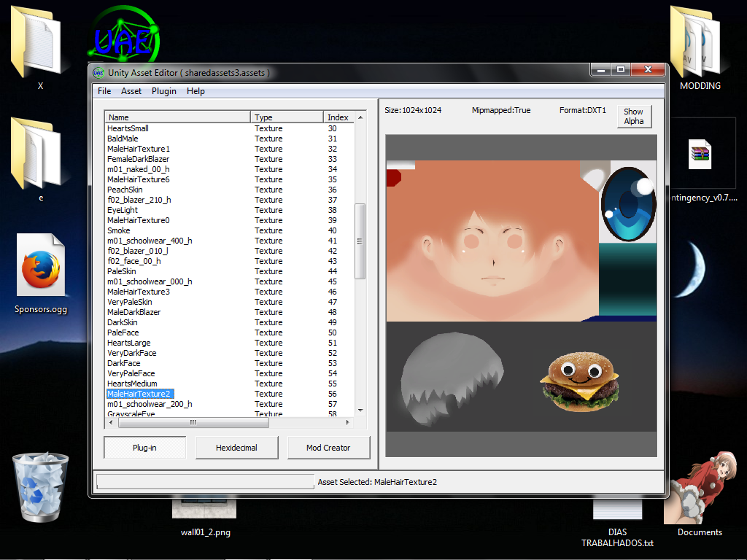
Task: Select the FemaleDarkBlazer asset
Action: [x=230, y=159]
